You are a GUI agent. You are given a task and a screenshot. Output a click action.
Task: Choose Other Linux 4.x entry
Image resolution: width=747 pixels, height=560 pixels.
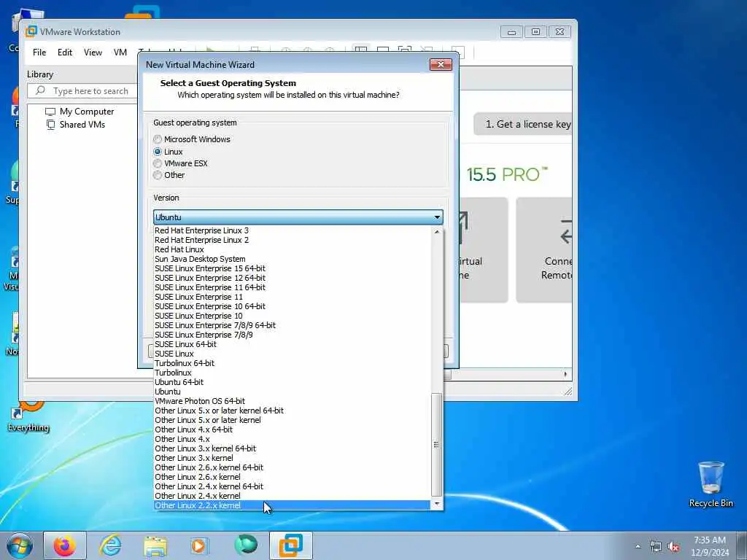click(292, 439)
